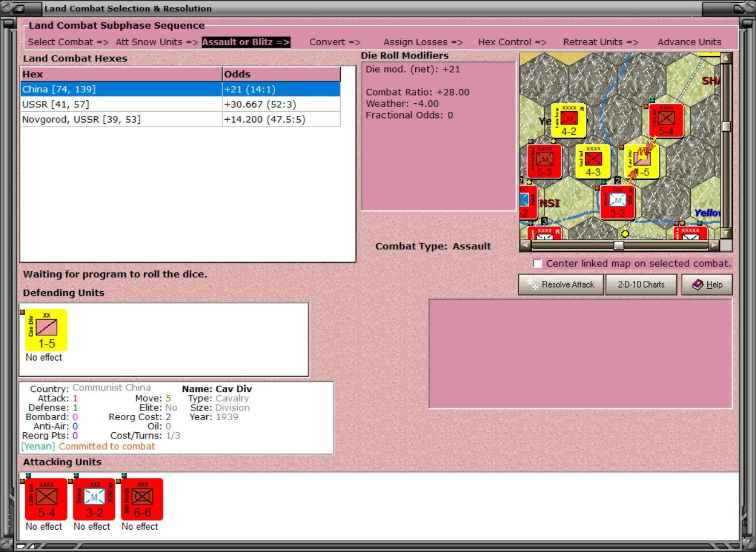This screenshot has height=552, width=756.
Task: Click the Combat Type: Assault label
Action: click(x=433, y=246)
